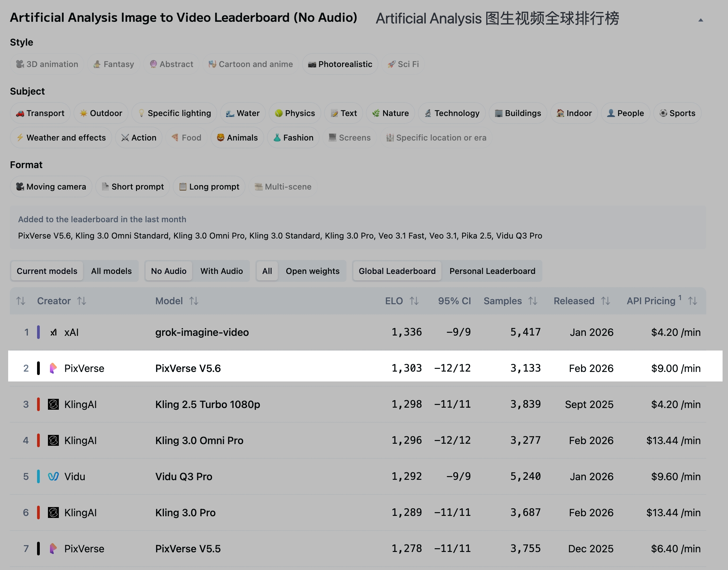Click the xAI logo beside grok-imagine-video
Viewport: 728px width, 570px height.
point(54,332)
